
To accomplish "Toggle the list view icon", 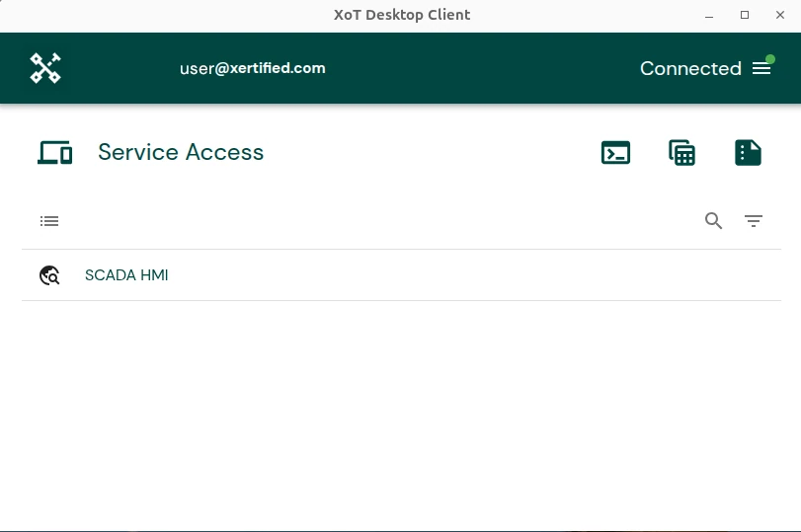I will pyautogui.click(x=49, y=221).
